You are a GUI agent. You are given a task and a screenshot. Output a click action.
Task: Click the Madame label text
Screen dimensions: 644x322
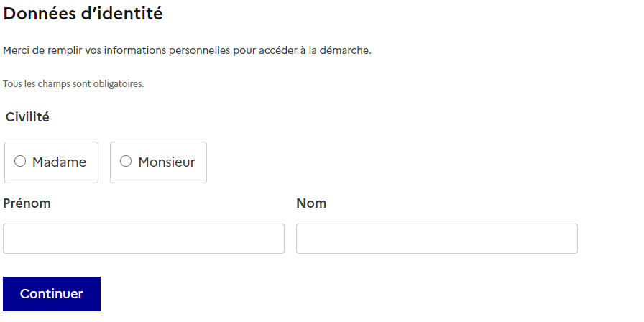tap(59, 162)
